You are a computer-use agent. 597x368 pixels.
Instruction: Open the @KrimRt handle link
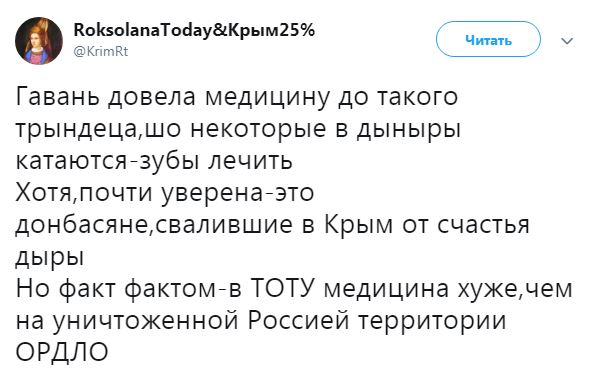(101, 51)
